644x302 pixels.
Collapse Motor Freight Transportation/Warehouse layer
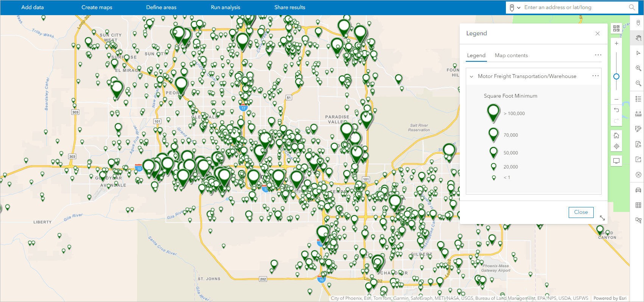(471, 76)
